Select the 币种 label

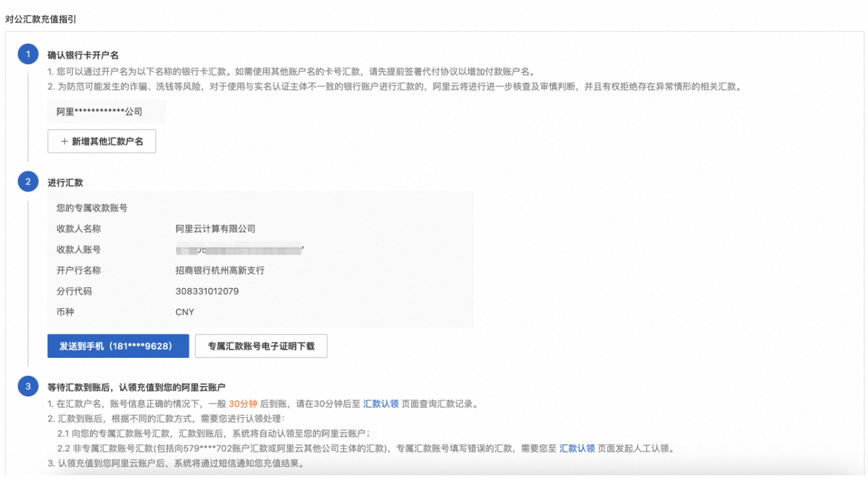66,312
